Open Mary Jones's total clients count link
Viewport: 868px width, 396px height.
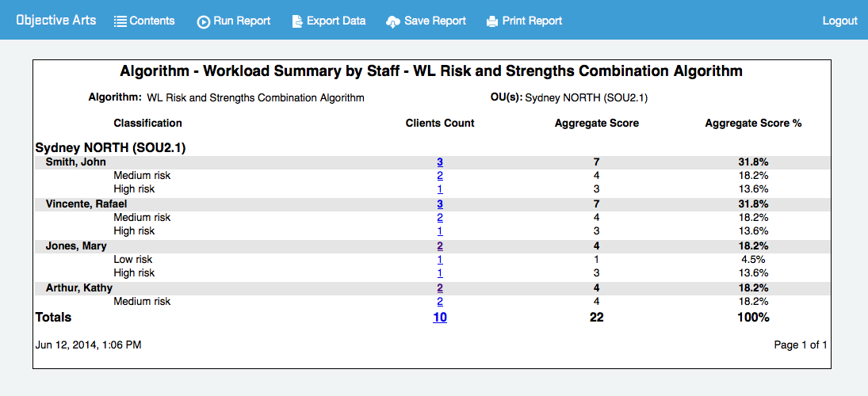point(440,246)
